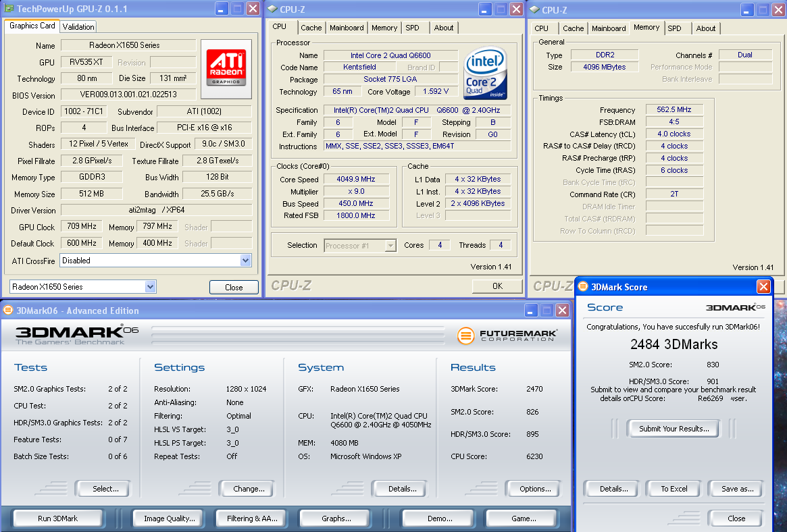This screenshot has height=532, width=787.
Task: Close the 3DMark Score dialog with X
Action: (x=763, y=286)
